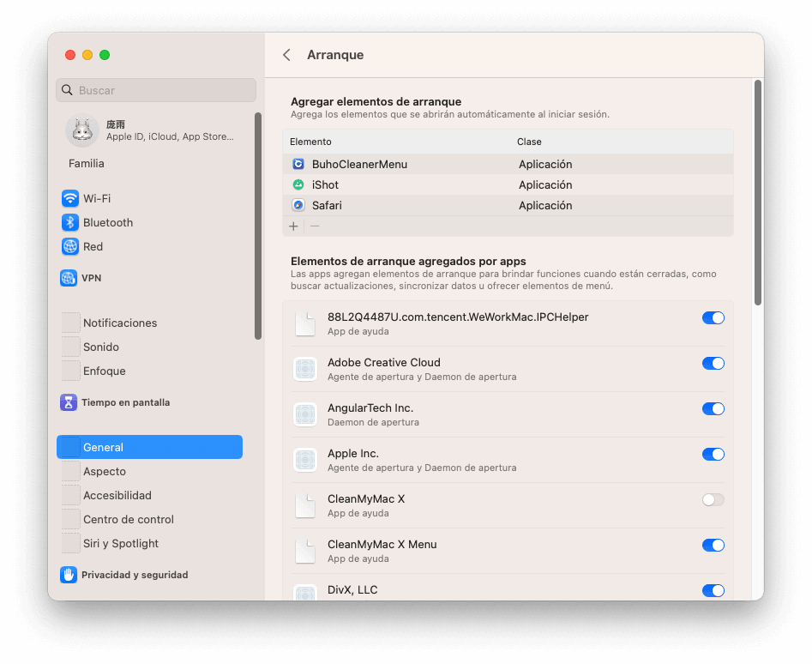The height and width of the screenshot is (664, 812).
Task: Remove login item with minus button
Action: 315,226
